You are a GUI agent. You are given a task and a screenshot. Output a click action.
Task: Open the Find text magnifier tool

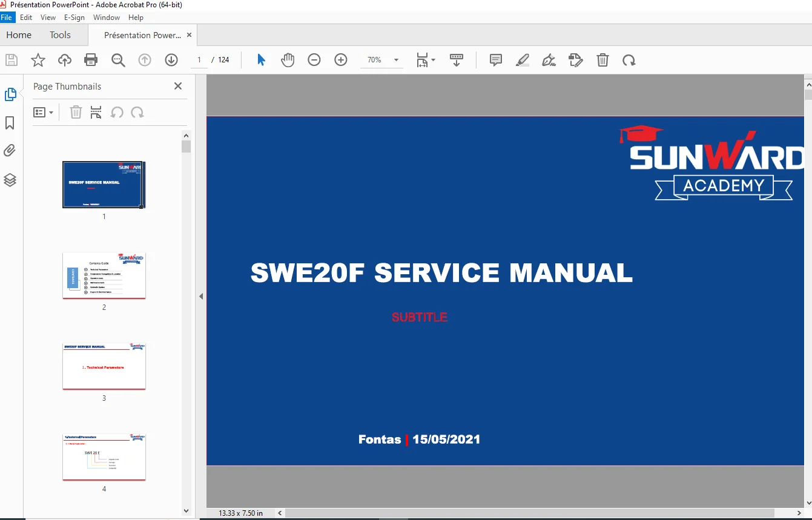118,60
